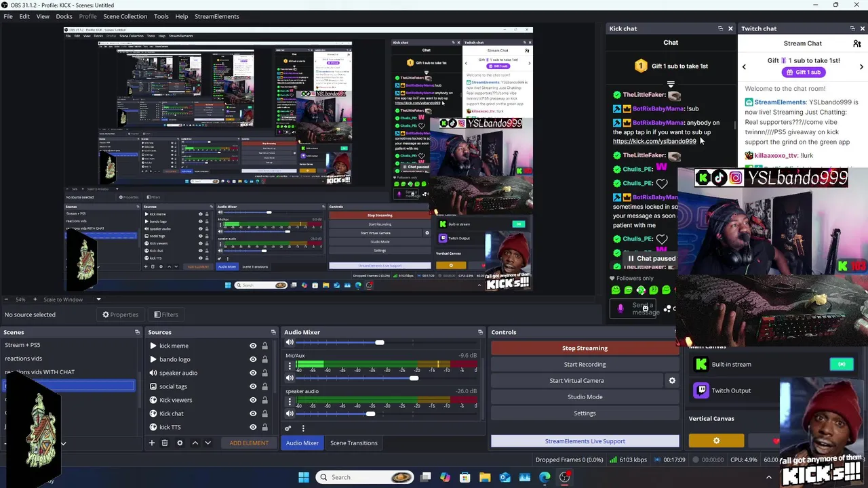Open Audio Mixer three-dot menu at bottom
868x488 pixels.
tap(303, 428)
